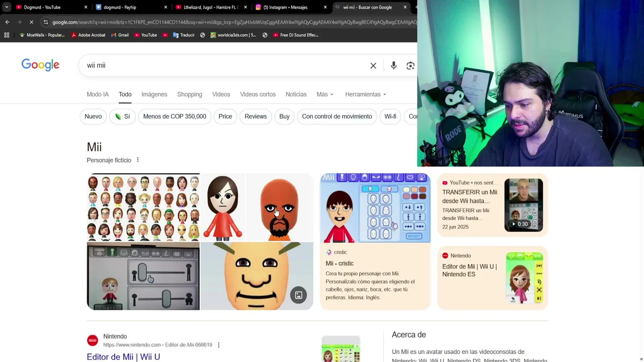Select Videos cortos results tab
The height and width of the screenshot is (362, 644).
[x=258, y=95]
